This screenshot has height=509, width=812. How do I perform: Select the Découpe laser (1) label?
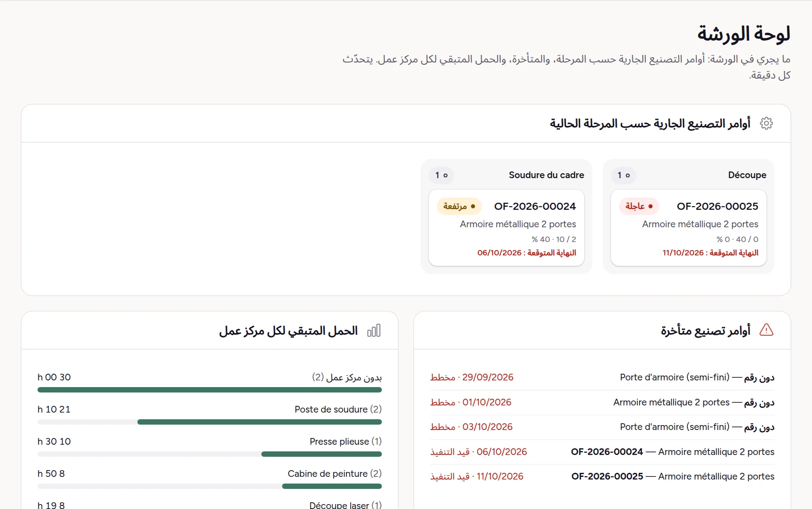pos(346,505)
